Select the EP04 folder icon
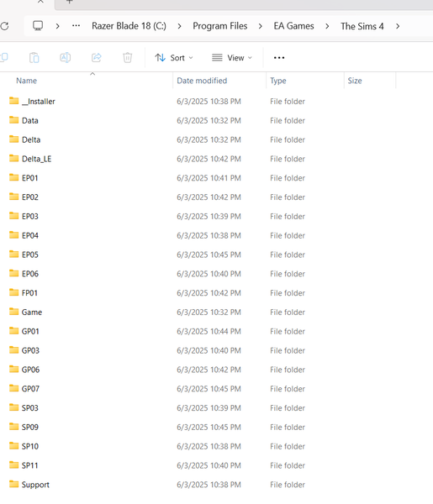This screenshot has height=504, width=433. click(13, 235)
